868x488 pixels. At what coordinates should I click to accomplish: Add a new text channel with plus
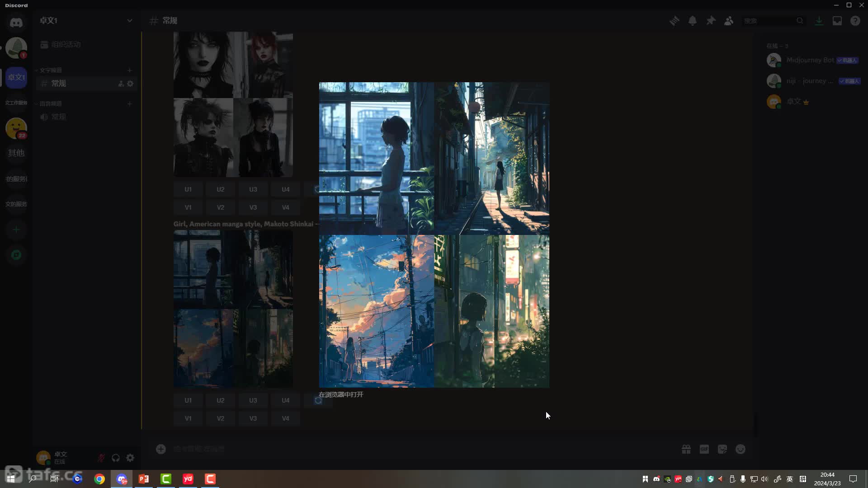tap(130, 70)
